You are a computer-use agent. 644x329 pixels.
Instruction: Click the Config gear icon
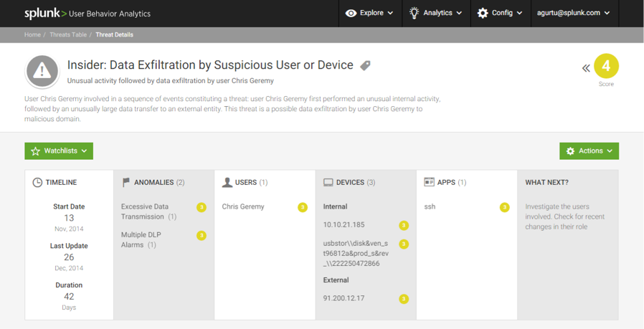click(483, 13)
